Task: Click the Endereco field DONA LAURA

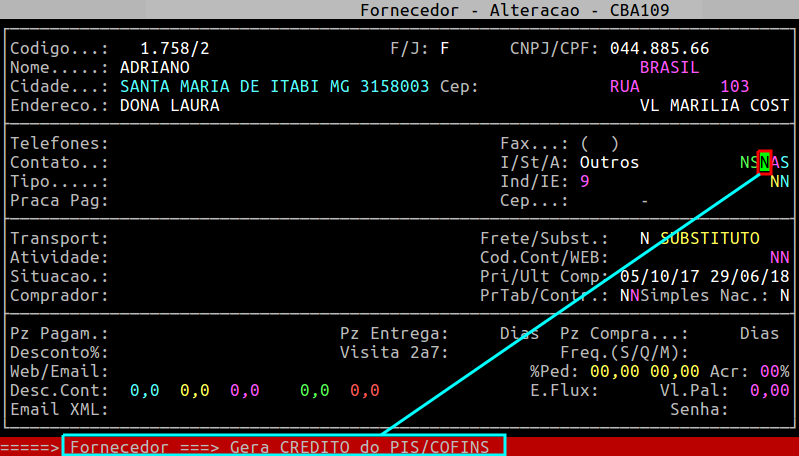Action: coord(169,105)
